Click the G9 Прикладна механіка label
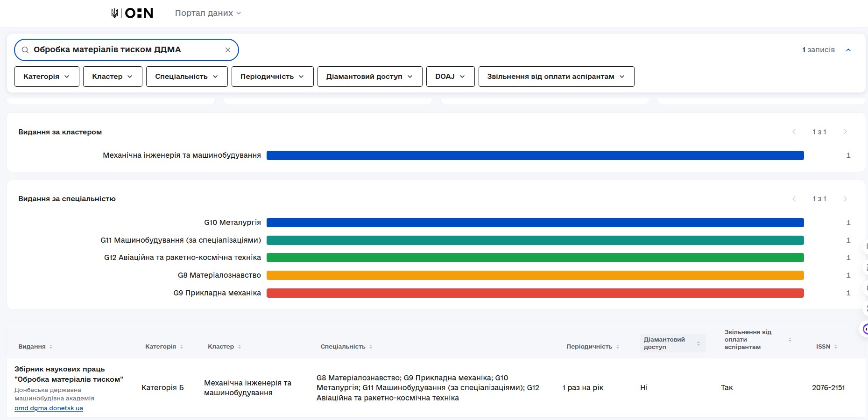Screen dimensions: 868x420 point(217,293)
